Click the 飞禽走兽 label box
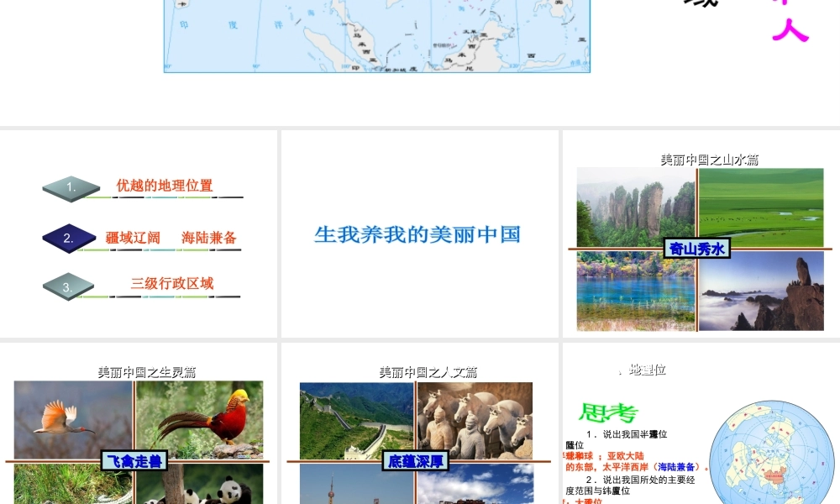This screenshot has height=504, width=840. tap(134, 460)
